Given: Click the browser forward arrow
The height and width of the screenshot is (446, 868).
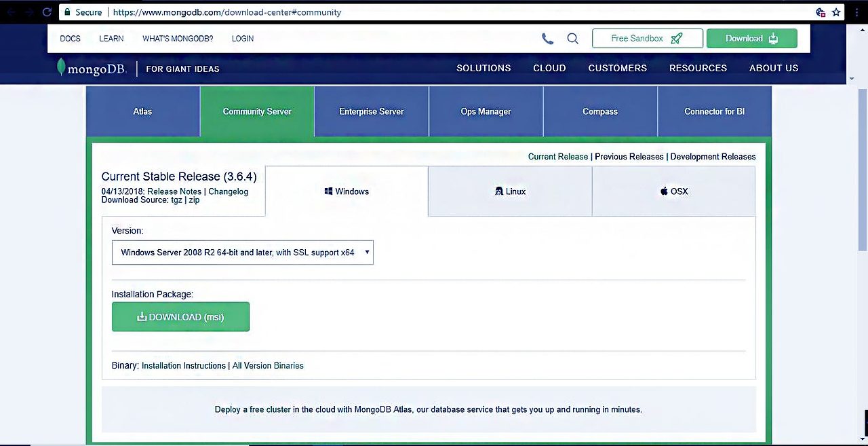Looking at the screenshot, I should [x=28, y=12].
